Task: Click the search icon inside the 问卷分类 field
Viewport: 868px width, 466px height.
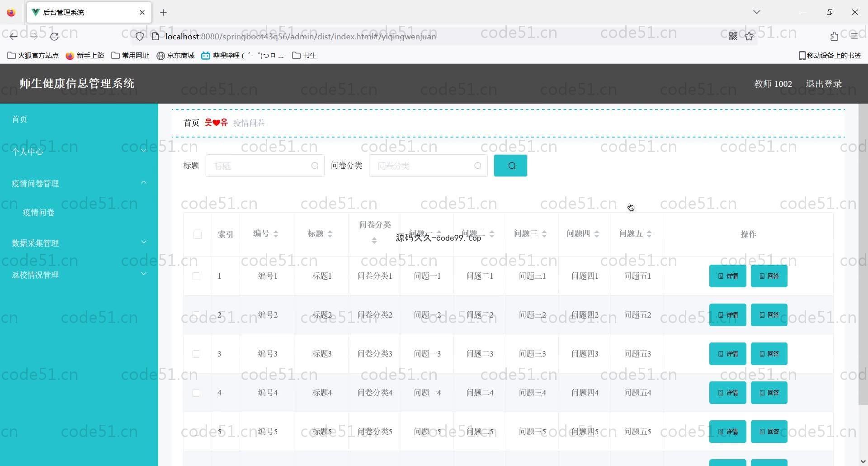Action: [478, 166]
